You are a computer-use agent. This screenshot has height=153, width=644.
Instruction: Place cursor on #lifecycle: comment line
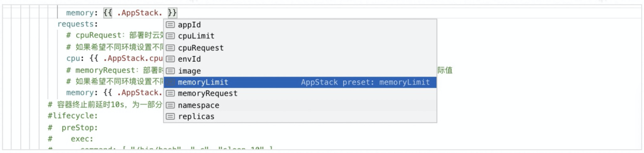[73, 116]
